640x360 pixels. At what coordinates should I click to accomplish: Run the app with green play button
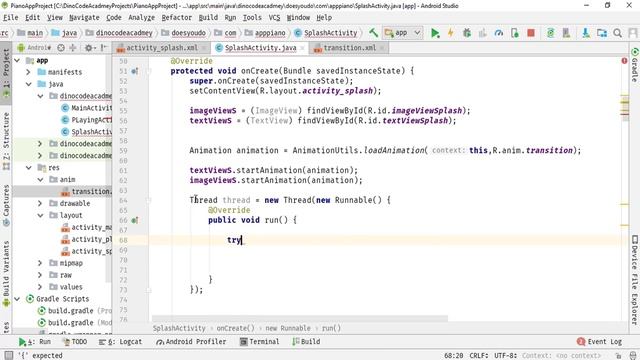(x=435, y=33)
